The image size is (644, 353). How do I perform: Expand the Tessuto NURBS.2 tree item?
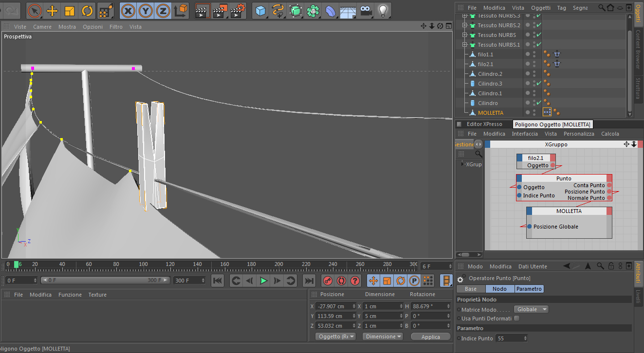[464, 25]
